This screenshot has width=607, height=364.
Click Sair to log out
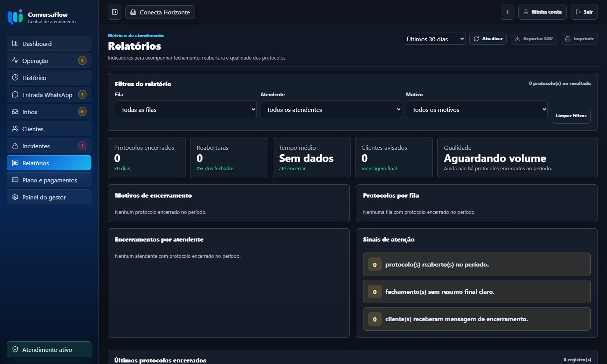tap(584, 12)
